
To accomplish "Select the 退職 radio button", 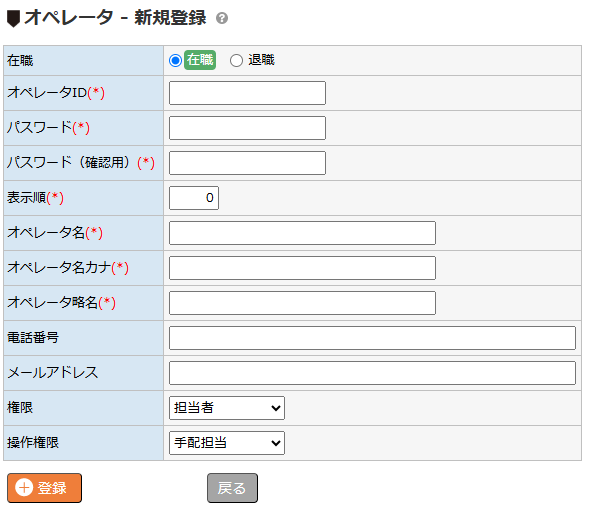I will 236,60.
